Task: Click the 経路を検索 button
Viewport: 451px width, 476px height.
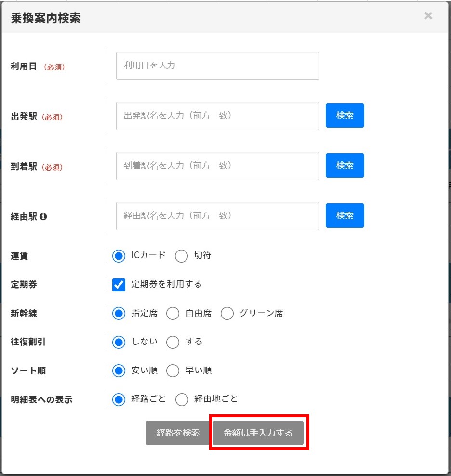Action: pyautogui.click(x=177, y=433)
